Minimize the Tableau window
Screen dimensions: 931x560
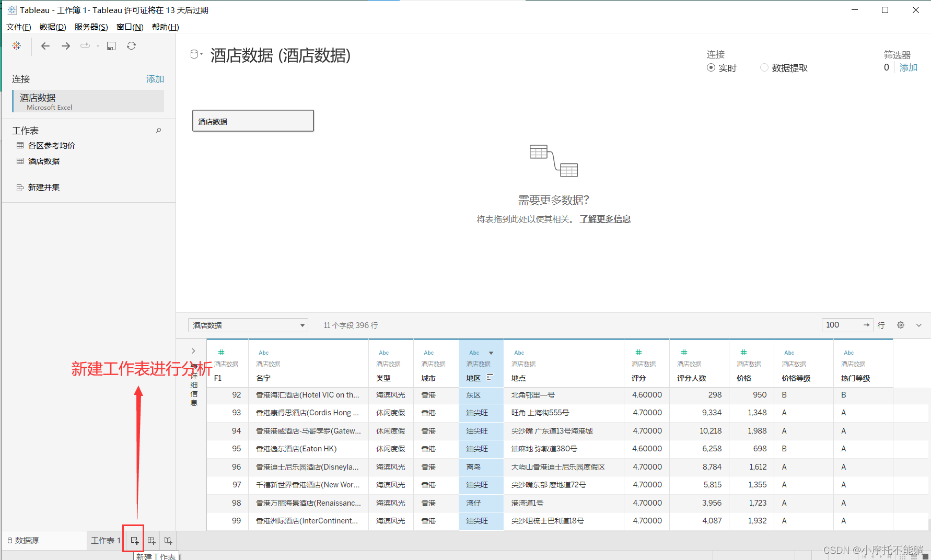855,10
